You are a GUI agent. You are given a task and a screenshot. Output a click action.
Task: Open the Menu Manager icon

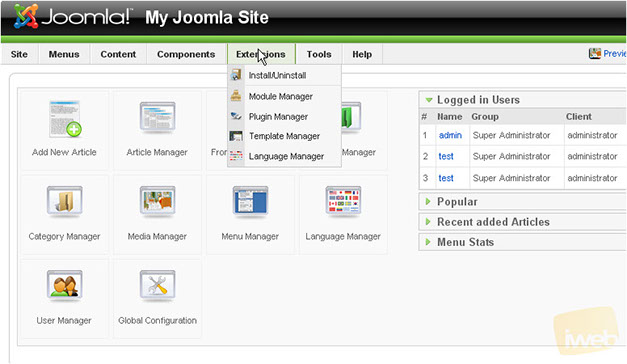(x=250, y=200)
